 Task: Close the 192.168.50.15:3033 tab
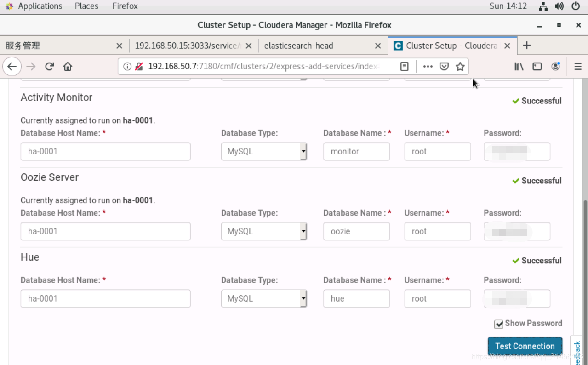(249, 46)
